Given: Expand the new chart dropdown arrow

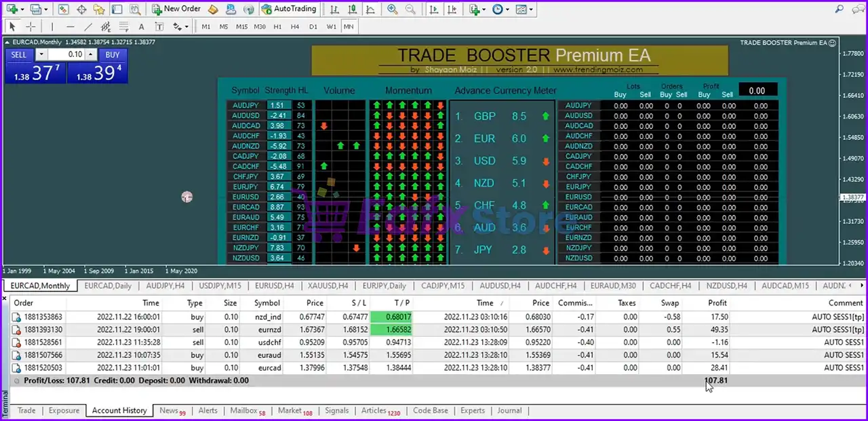Looking at the screenshot, I should [22, 9].
